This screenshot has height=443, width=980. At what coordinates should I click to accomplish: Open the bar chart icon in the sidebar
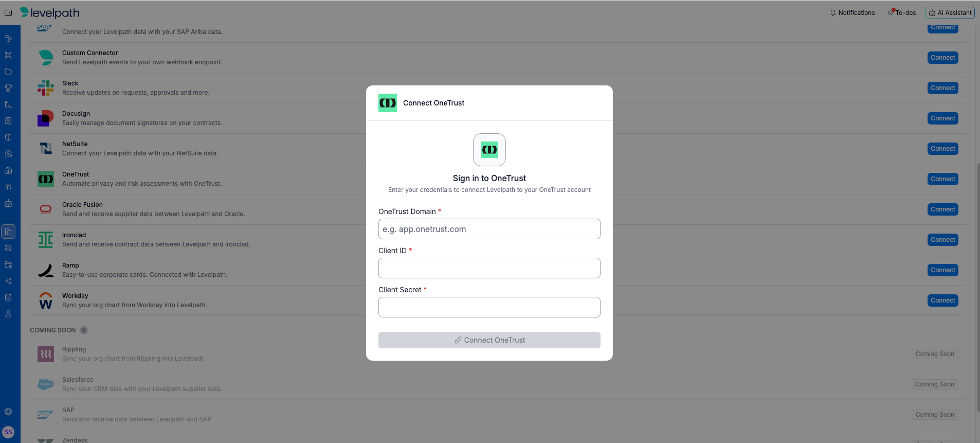pyautogui.click(x=8, y=187)
